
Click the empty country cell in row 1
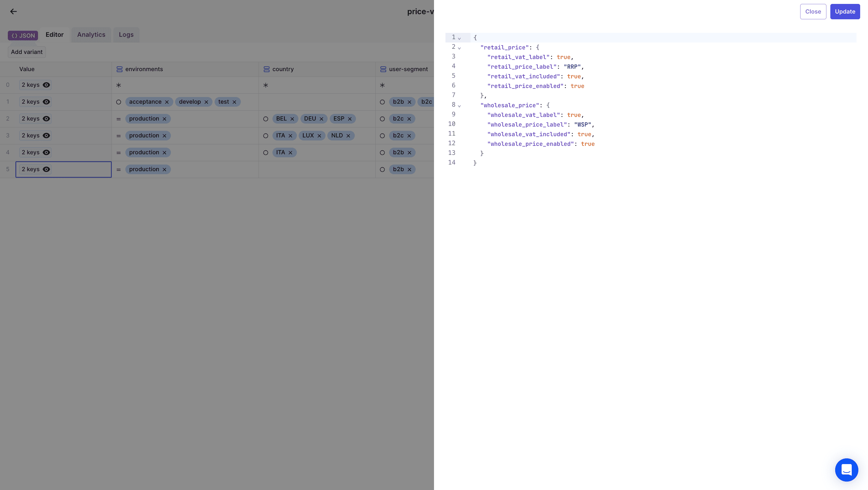(317, 102)
